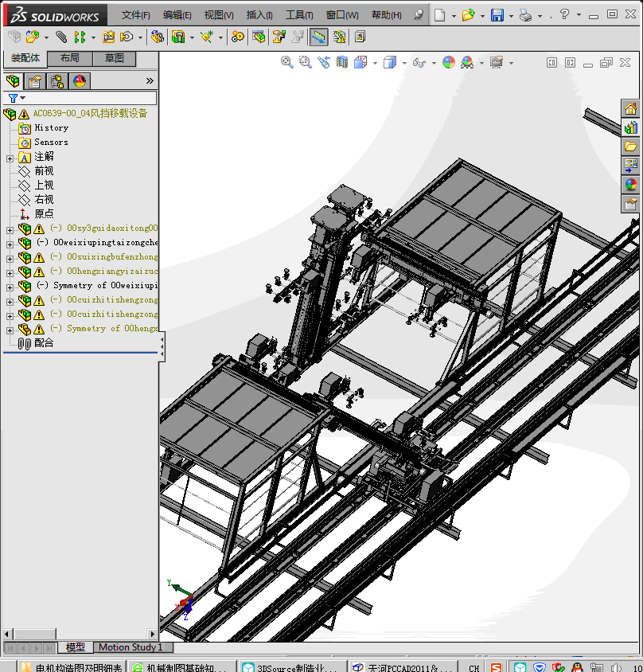Screen dimensions: 643x672
Task: Open the Section View tool
Action: (x=342, y=62)
